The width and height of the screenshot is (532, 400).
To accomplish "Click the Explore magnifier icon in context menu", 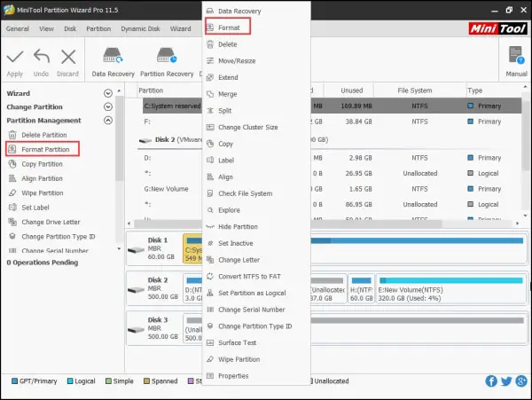I will (210, 210).
